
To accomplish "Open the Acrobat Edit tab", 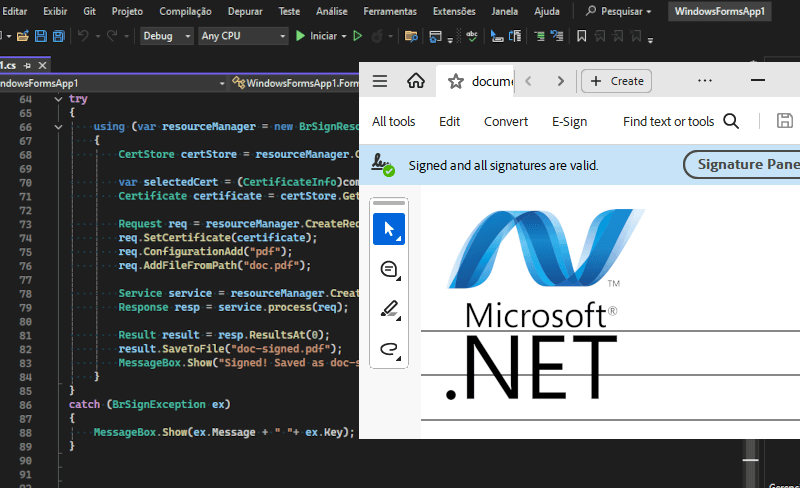I will pyautogui.click(x=449, y=121).
